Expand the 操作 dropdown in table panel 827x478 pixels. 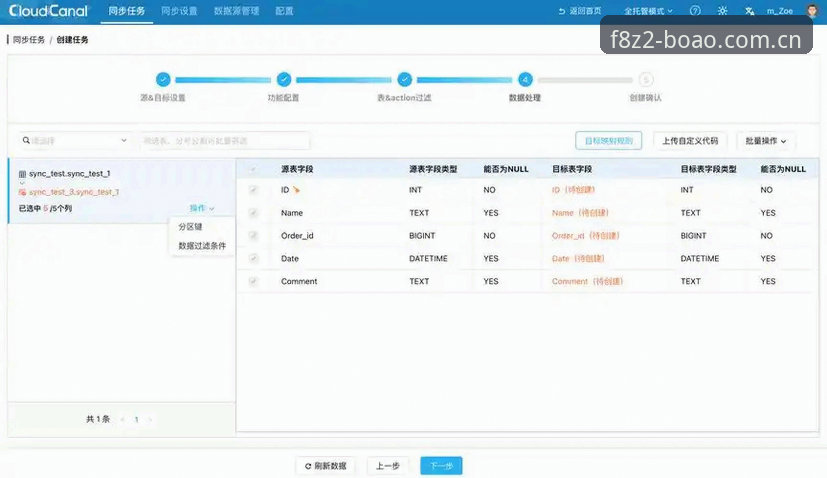[201, 208]
